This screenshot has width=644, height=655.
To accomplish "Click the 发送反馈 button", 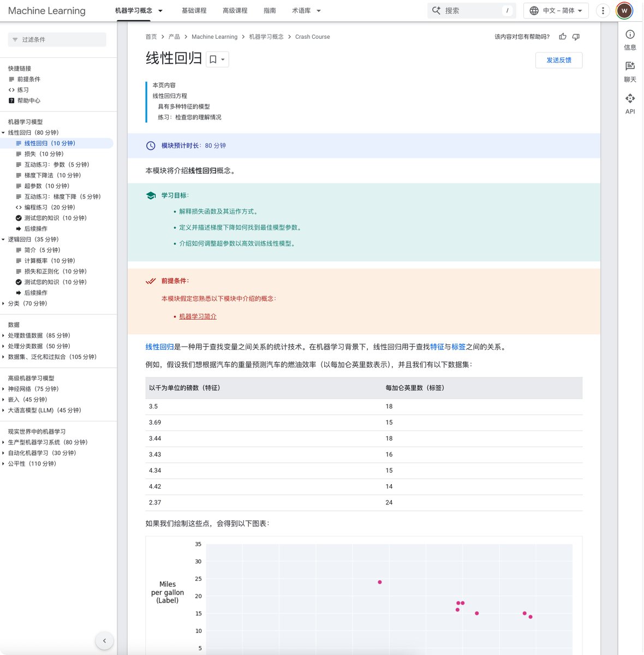I will point(559,60).
